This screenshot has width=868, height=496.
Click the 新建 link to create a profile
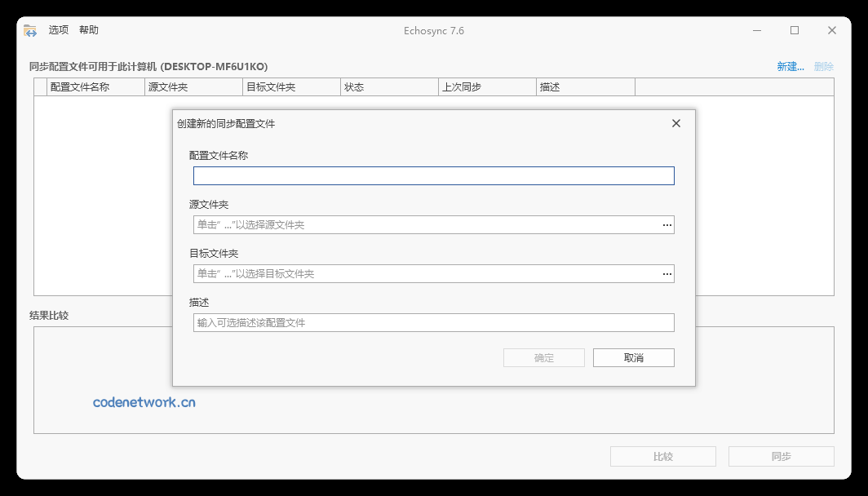click(x=788, y=66)
